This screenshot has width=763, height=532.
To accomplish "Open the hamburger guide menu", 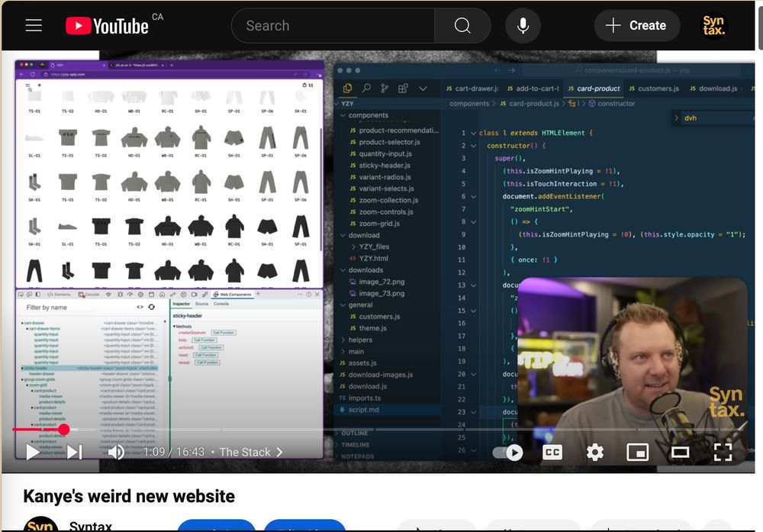I will pyautogui.click(x=34, y=25).
